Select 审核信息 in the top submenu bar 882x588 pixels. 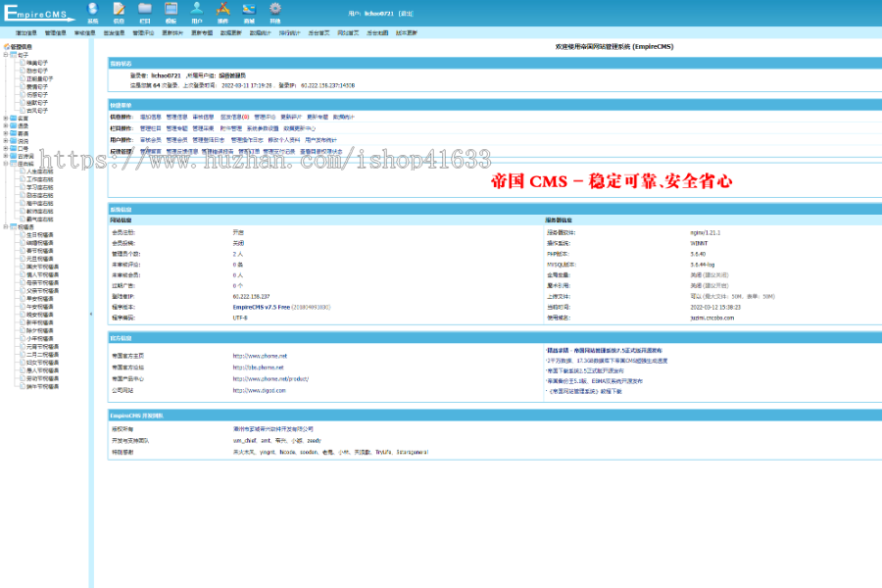coord(84,33)
